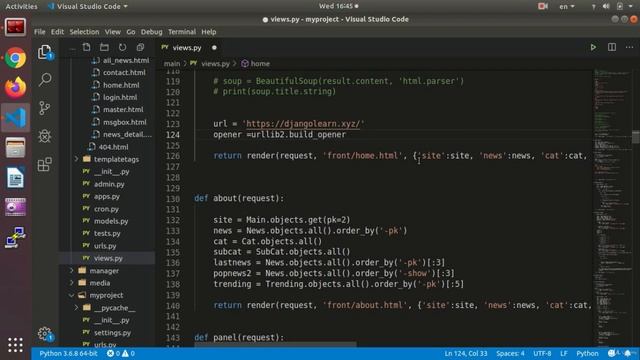Click the Python 3.6.8 64-bit interpreter selector
The width and height of the screenshot is (640, 360).
68,353
